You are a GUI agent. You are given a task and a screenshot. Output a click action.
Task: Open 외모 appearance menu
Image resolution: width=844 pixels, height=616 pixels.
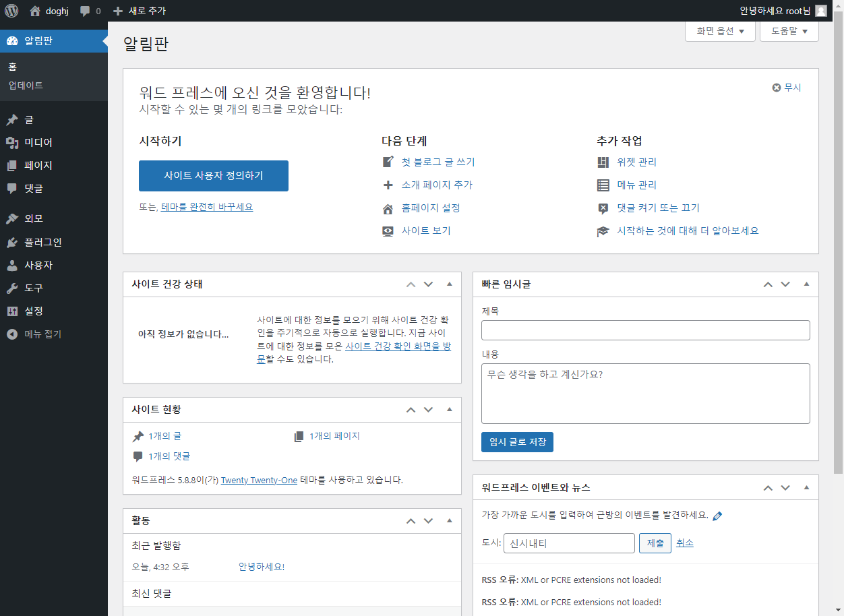point(54,219)
